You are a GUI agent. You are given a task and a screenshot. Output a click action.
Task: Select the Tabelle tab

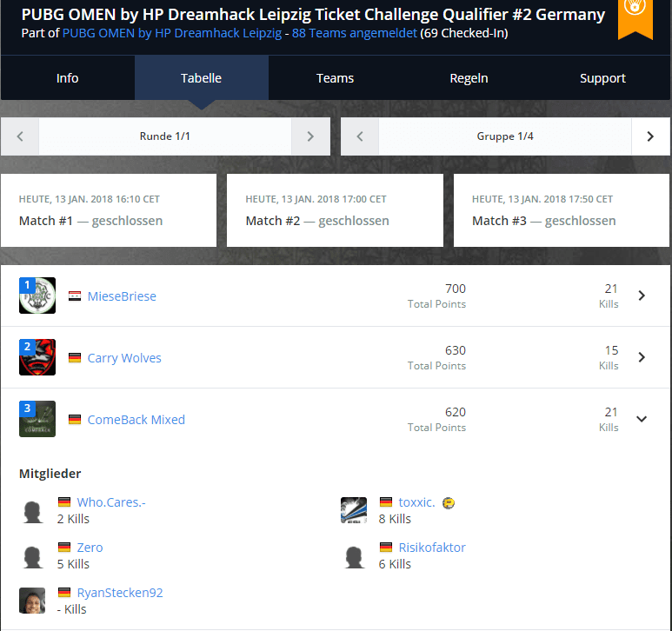[x=202, y=78]
